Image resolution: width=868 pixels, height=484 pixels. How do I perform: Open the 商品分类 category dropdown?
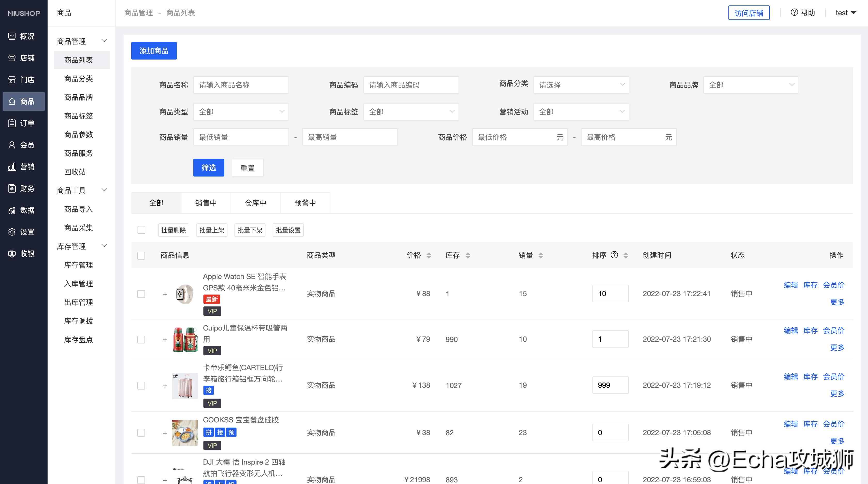coord(581,85)
